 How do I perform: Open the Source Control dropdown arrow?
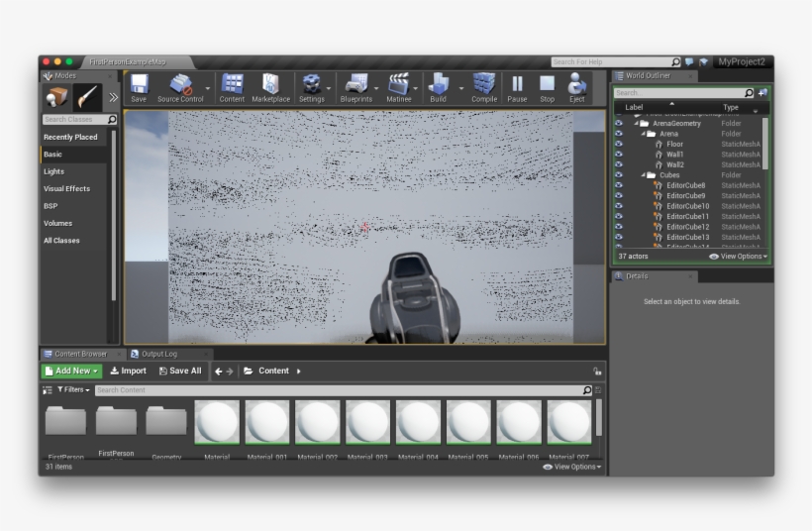coord(208,88)
